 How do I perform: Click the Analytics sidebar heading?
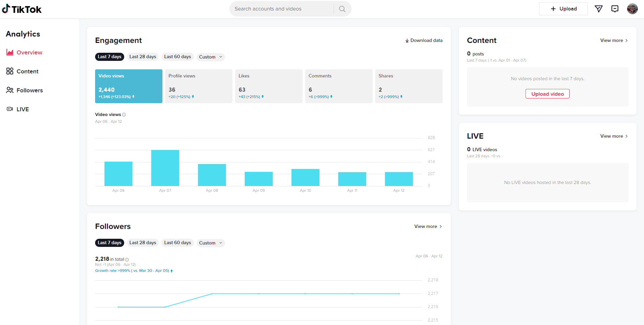[x=23, y=34]
